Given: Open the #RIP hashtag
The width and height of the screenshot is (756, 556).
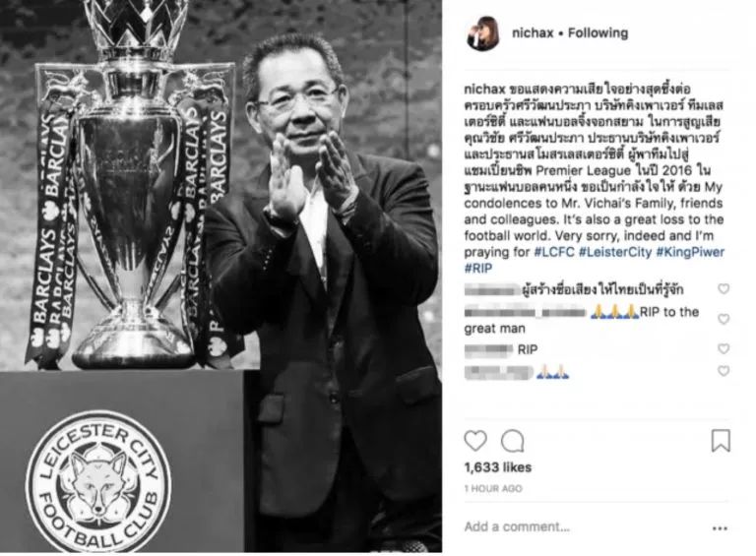Looking at the screenshot, I should pos(478,269).
